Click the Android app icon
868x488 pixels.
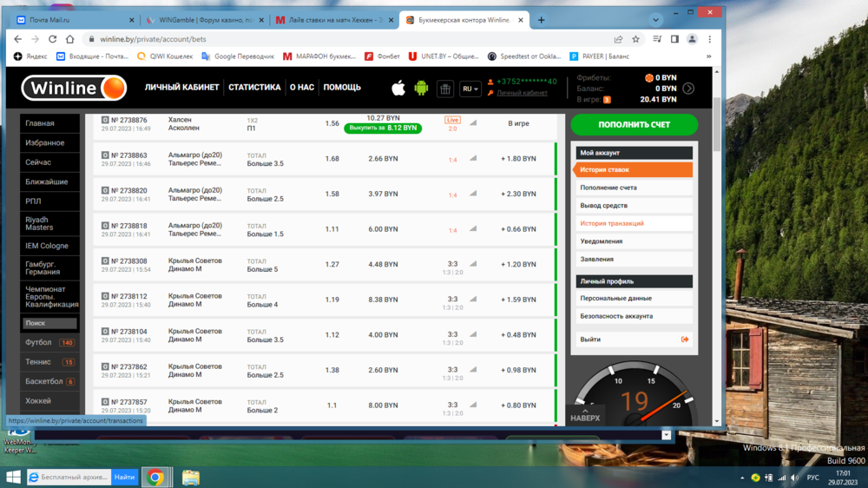(x=421, y=88)
